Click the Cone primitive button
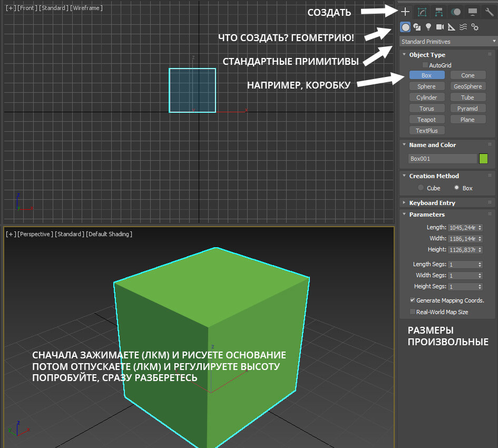This screenshot has width=498, height=448. (468, 75)
